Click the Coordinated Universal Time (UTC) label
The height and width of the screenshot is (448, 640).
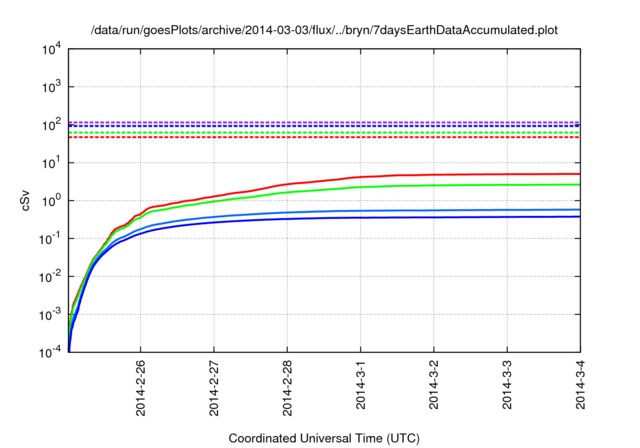tap(324, 438)
